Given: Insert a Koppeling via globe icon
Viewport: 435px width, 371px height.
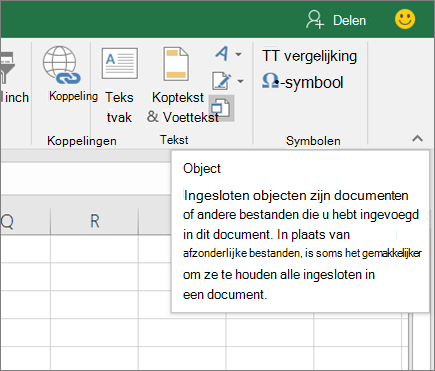Looking at the screenshot, I should coord(62,65).
